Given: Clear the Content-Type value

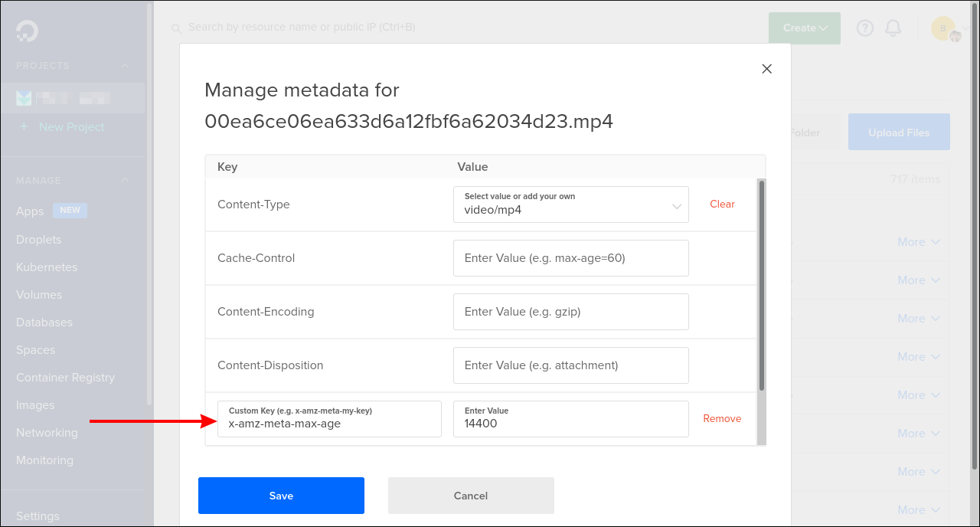Looking at the screenshot, I should (722, 204).
